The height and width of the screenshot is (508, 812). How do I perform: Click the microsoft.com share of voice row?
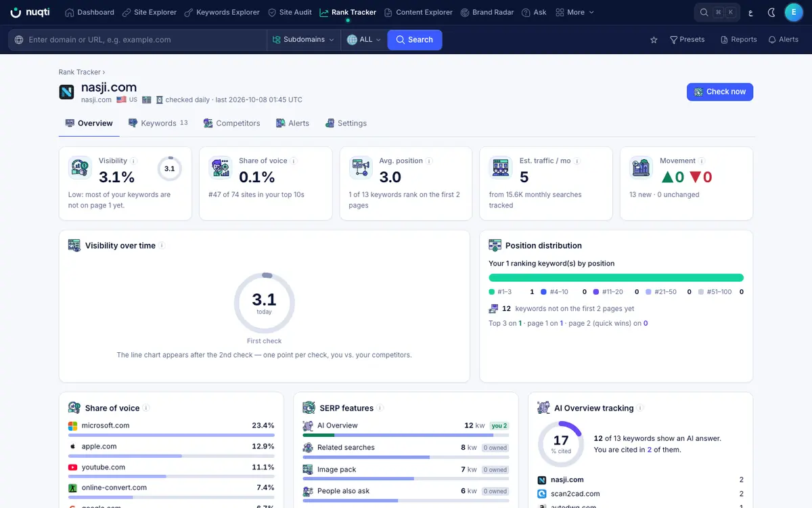pos(171,428)
